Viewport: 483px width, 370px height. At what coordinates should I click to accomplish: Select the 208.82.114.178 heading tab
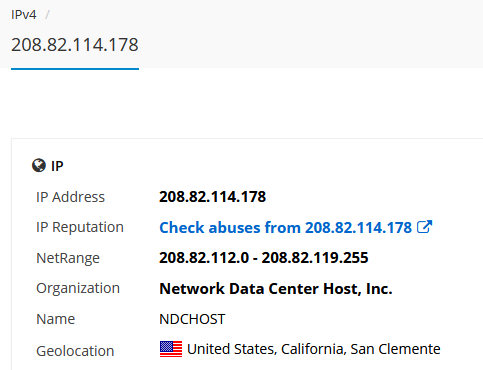point(75,45)
